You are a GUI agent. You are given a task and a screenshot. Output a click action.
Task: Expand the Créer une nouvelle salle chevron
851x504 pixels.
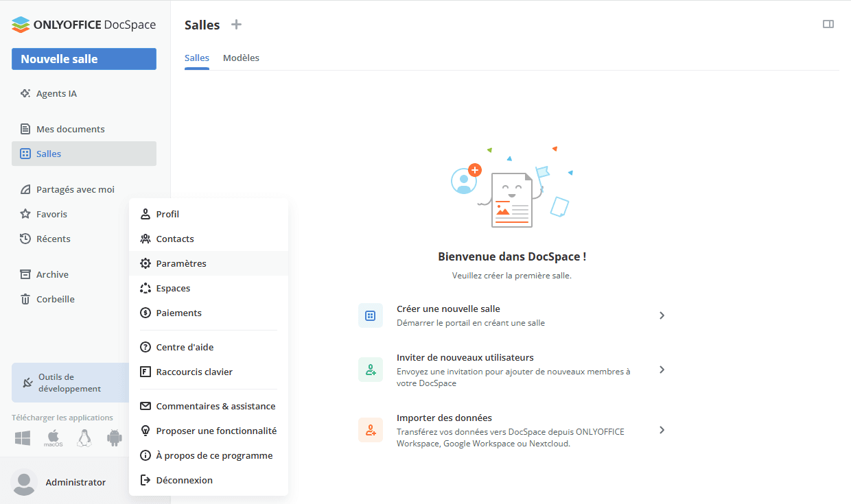pyautogui.click(x=662, y=315)
